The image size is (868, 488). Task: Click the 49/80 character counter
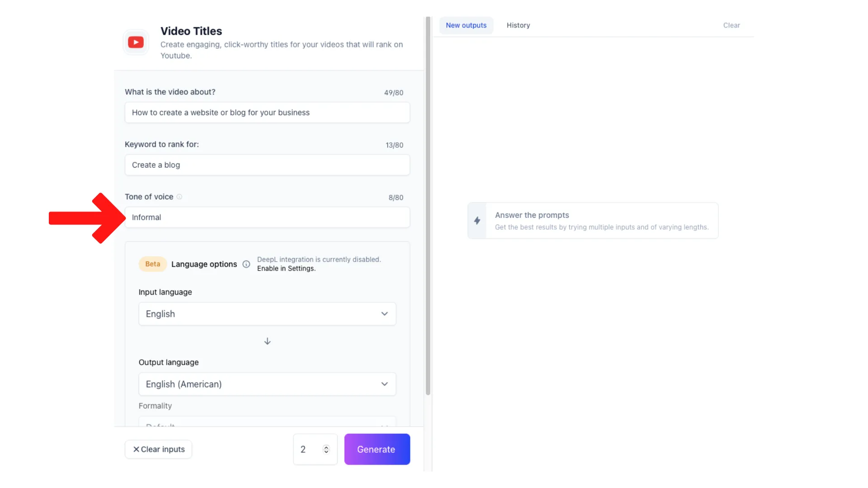point(393,93)
